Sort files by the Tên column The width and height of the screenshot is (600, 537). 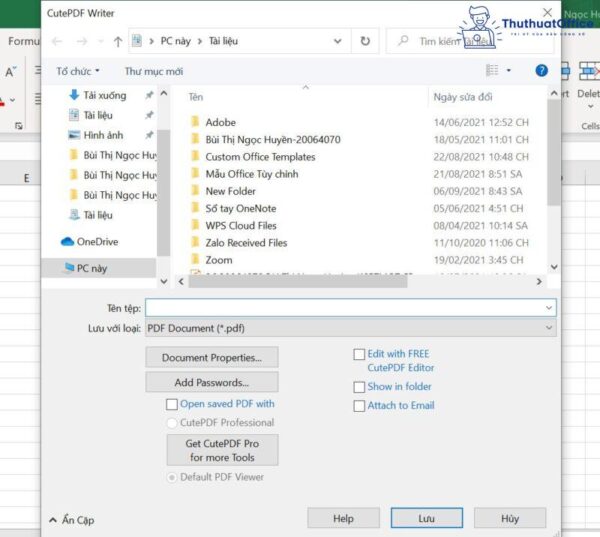196,97
